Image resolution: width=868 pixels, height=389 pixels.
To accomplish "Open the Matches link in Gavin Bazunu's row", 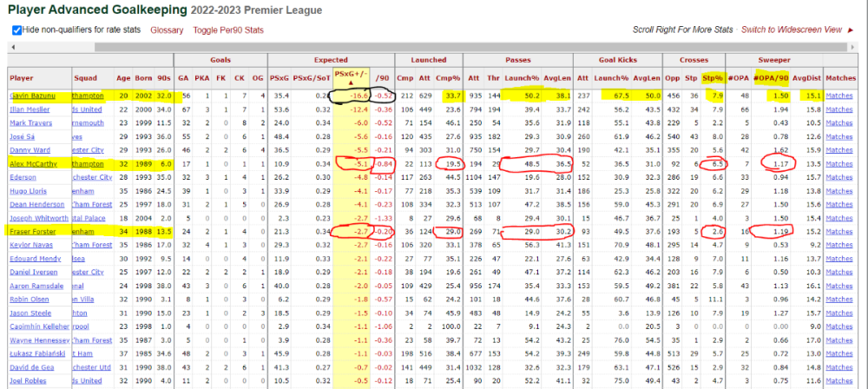I will [839, 96].
